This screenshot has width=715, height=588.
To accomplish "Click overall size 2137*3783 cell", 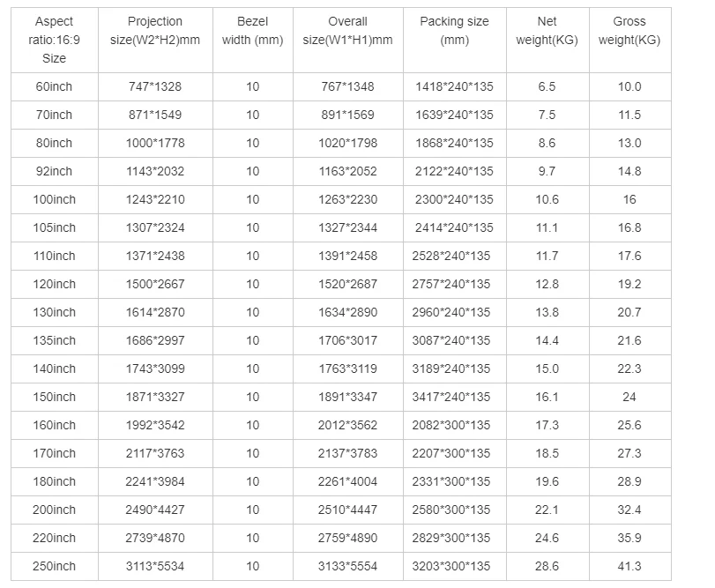I will pos(347,453).
